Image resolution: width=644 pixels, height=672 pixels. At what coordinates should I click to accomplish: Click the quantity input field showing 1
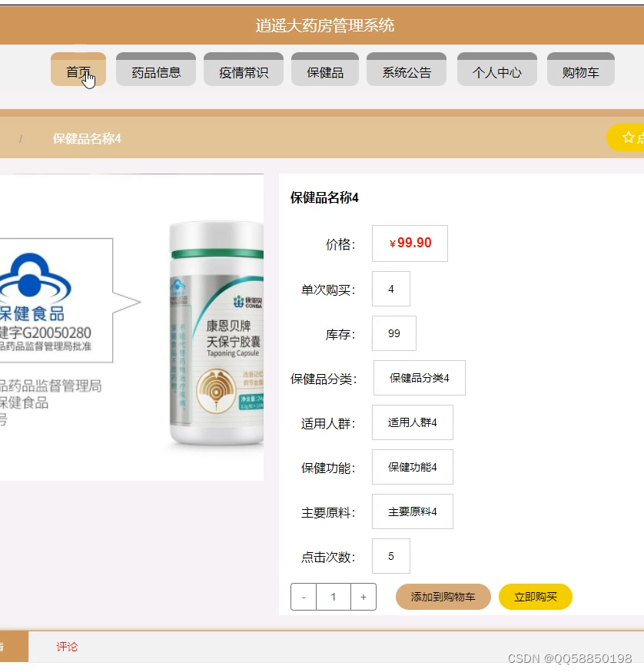pyautogui.click(x=334, y=597)
